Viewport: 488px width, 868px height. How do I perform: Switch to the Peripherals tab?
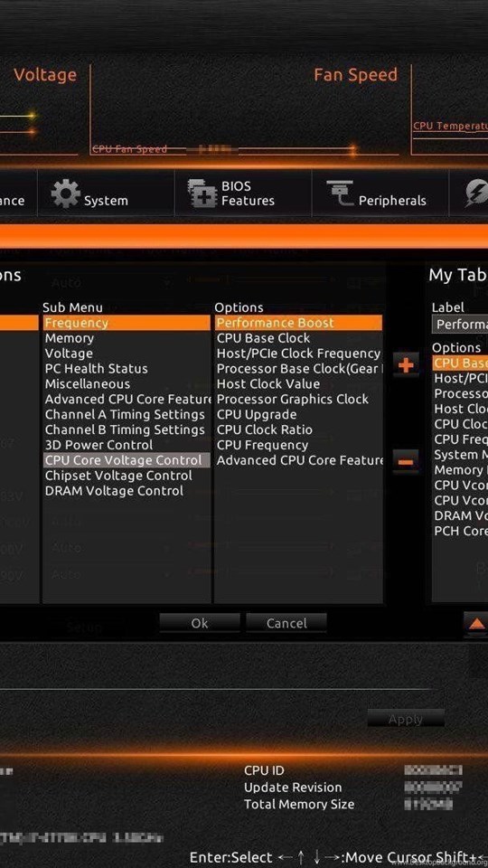(380, 193)
